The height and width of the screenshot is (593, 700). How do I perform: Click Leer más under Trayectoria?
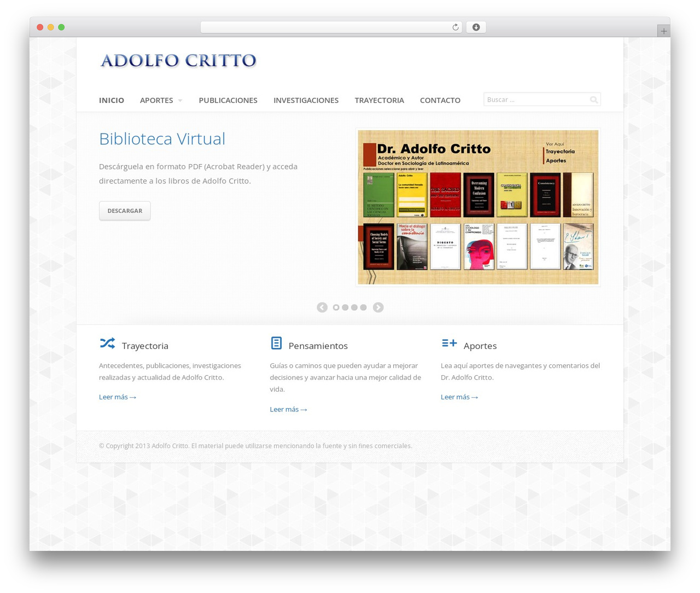pos(118,397)
